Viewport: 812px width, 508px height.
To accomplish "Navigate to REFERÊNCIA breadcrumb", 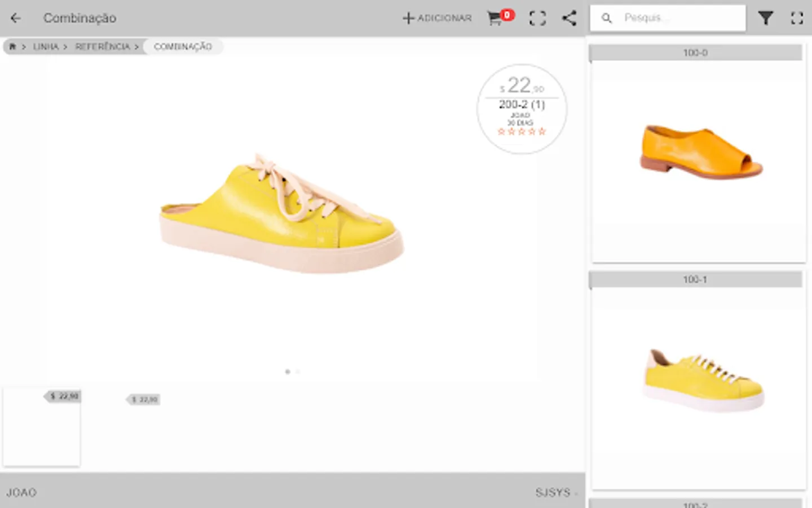I will pyautogui.click(x=103, y=46).
